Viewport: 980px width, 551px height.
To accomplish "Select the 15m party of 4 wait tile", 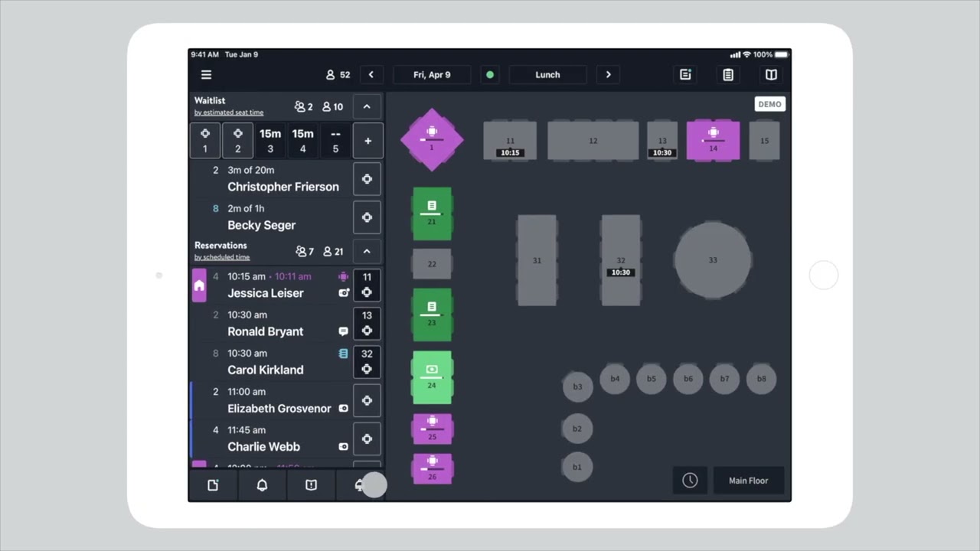I will tap(302, 141).
